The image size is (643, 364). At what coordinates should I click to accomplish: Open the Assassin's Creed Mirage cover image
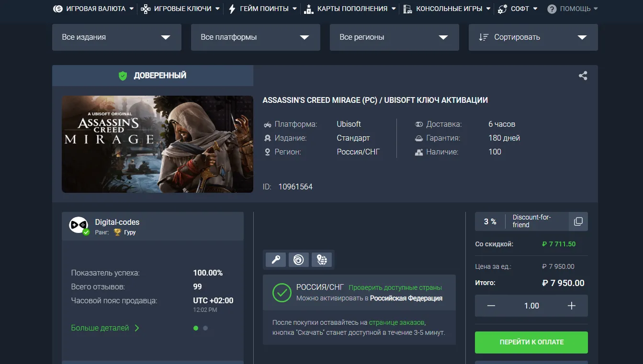(x=158, y=144)
